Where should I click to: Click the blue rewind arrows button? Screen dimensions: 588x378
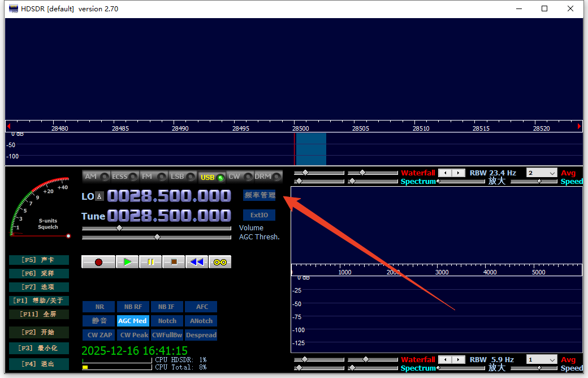coord(197,262)
